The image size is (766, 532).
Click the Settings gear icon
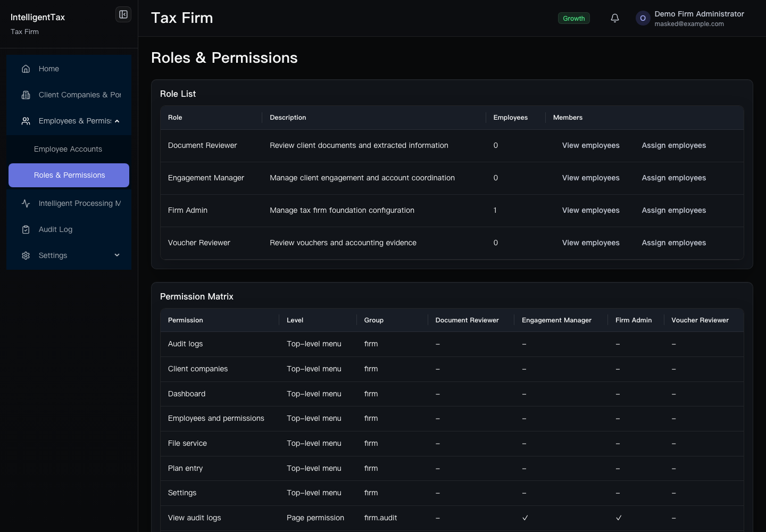(26, 255)
